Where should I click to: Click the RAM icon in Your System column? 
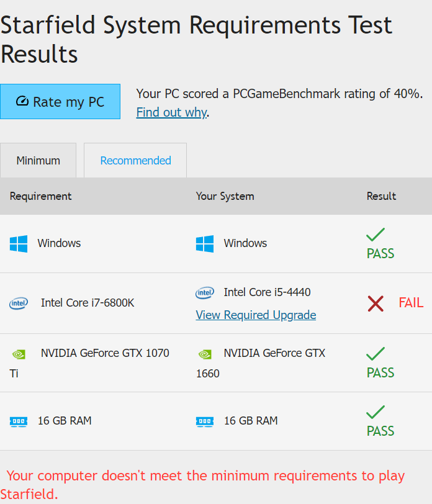tap(205, 421)
